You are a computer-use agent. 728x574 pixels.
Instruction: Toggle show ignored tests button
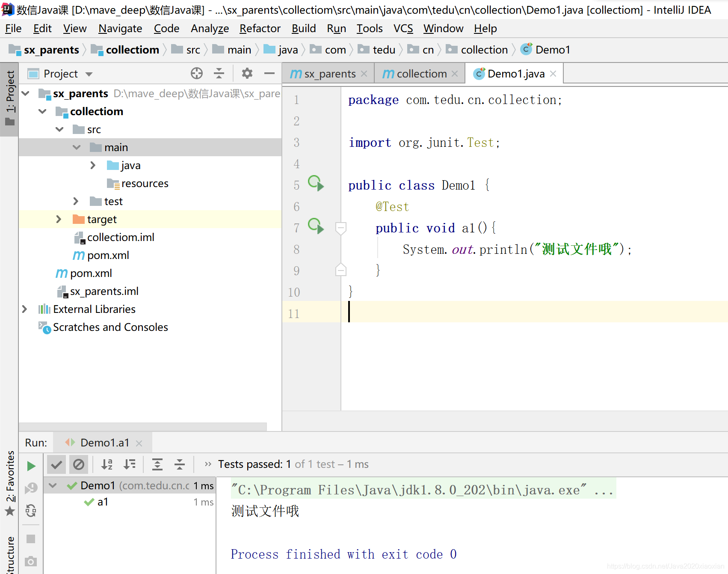coord(79,464)
